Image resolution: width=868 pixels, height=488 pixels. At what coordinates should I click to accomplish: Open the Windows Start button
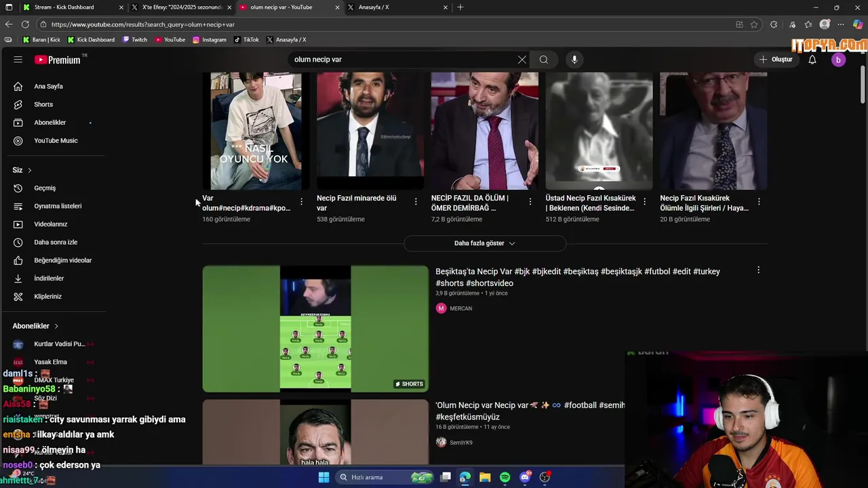(x=324, y=477)
